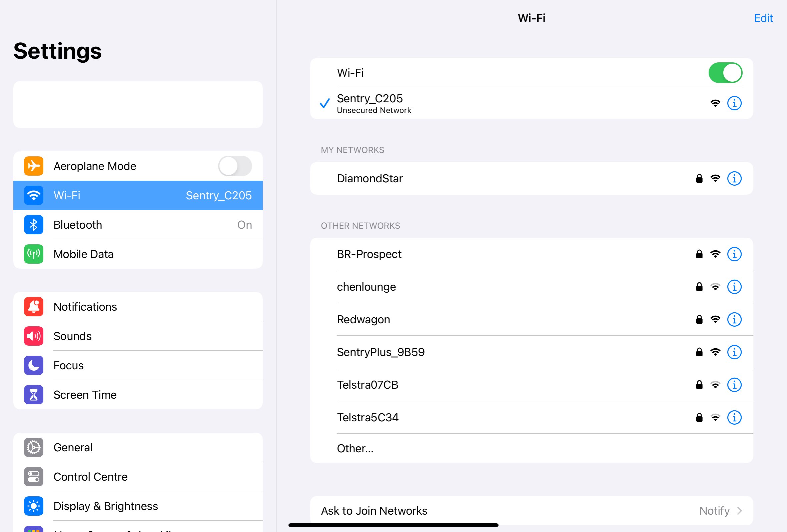Turn off the Wi-Fi switch
This screenshot has width=787, height=532.
(x=725, y=73)
